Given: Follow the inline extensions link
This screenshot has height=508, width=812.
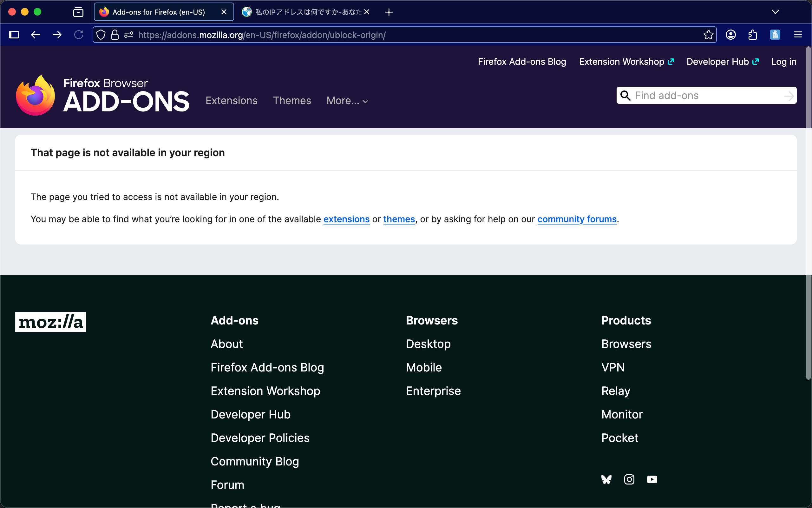Looking at the screenshot, I should [346, 219].
